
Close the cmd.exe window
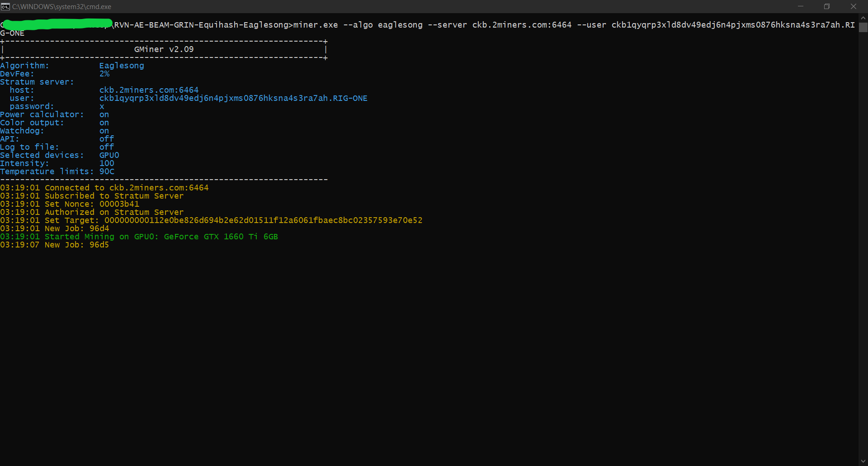[854, 6]
